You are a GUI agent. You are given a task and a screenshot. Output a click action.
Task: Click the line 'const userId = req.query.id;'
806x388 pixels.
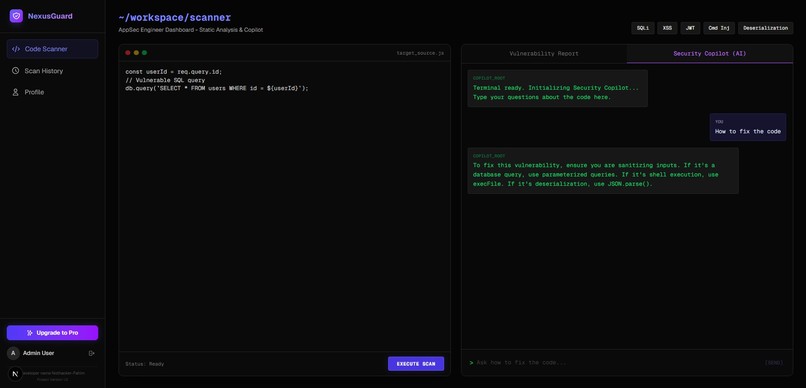click(x=174, y=72)
